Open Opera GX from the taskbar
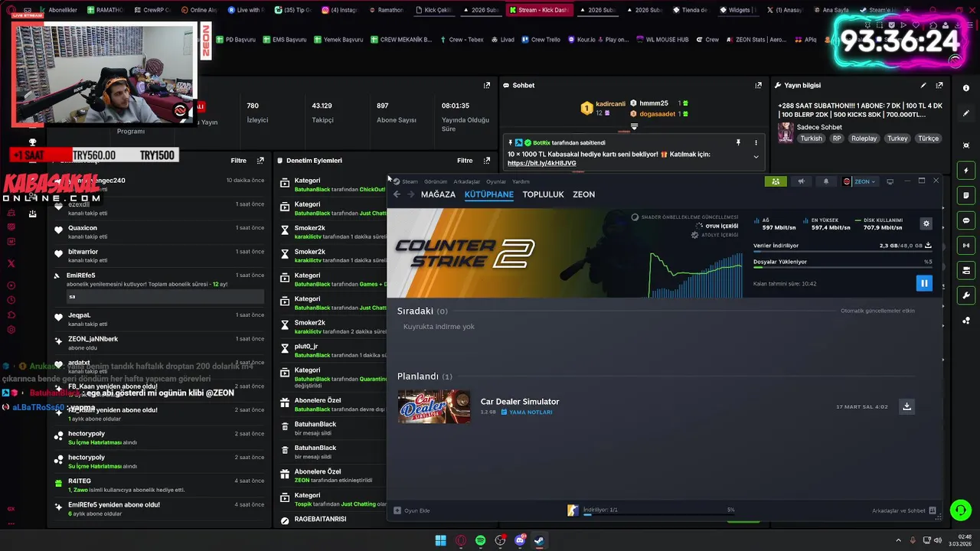The height and width of the screenshot is (551, 980). pyautogui.click(x=460, y=540)
